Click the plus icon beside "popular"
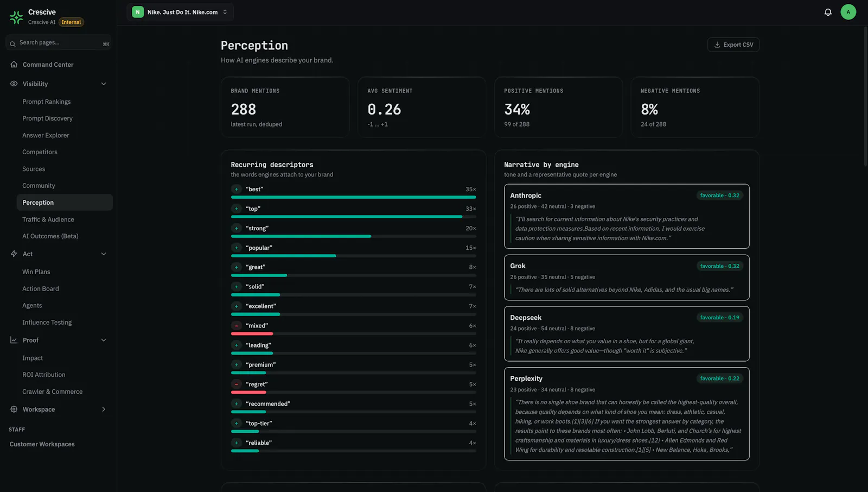The height and width of the screenshot is (492, 868). click(237, 248)
